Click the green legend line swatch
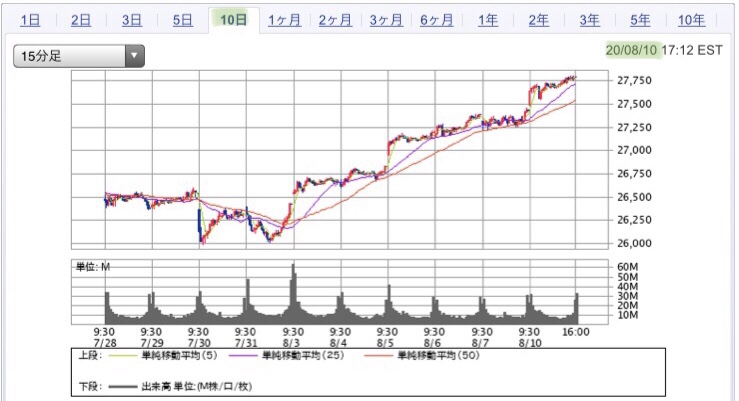 click(123, 356)
